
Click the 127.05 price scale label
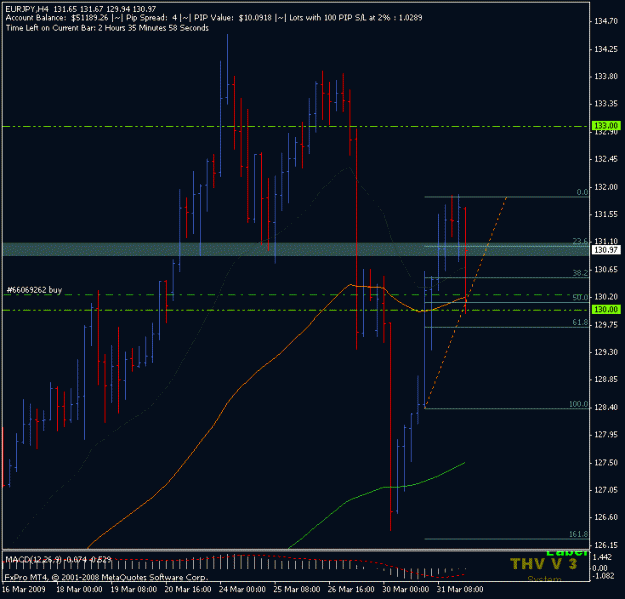606,490
